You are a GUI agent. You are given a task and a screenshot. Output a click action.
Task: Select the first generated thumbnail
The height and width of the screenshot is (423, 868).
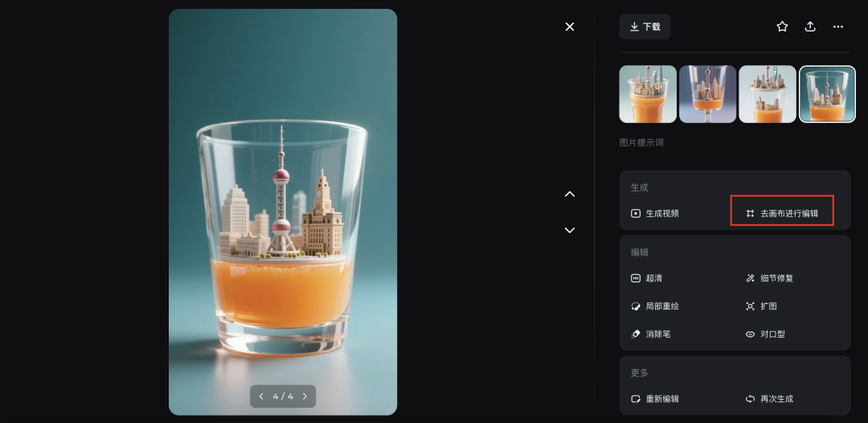point(648,94)
